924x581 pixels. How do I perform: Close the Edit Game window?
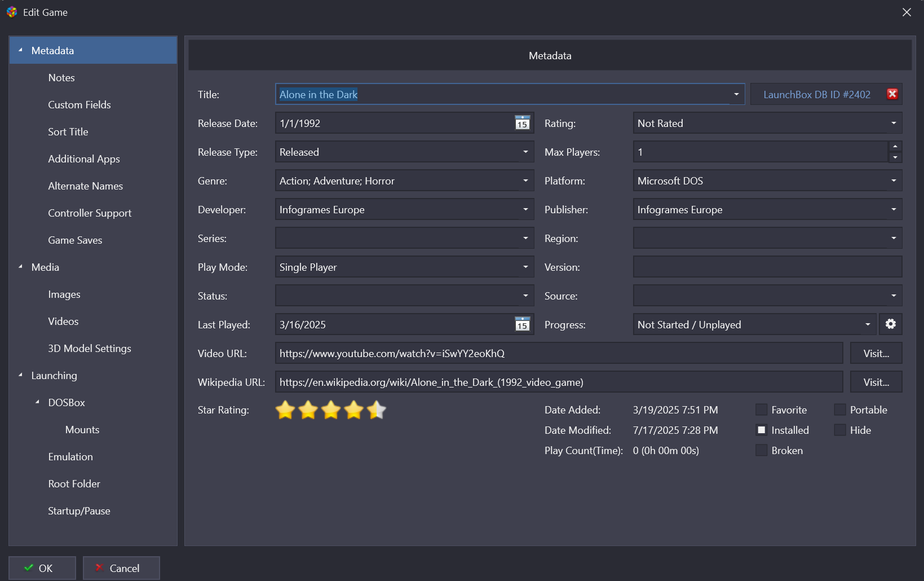tap(907, 12)
